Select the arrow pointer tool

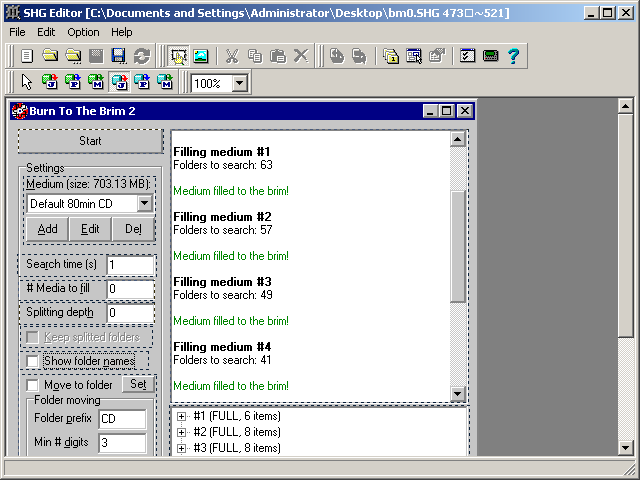coord(27,83)
